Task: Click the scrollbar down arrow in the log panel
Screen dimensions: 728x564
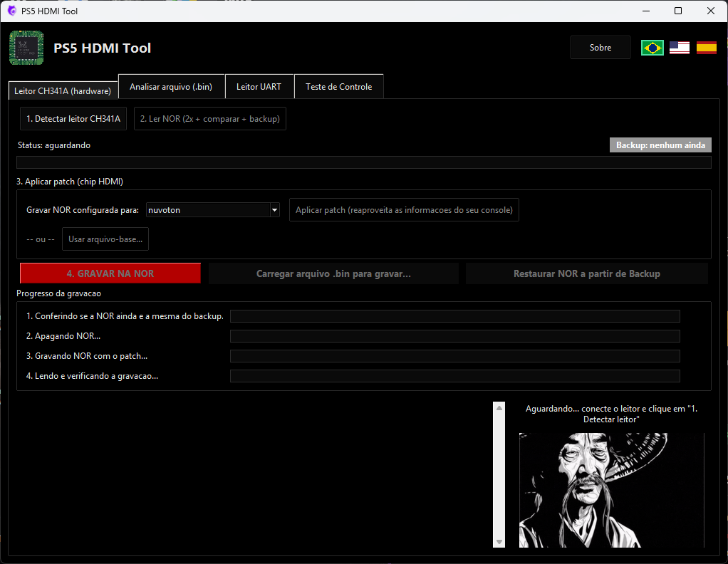Action: [499, 542]
